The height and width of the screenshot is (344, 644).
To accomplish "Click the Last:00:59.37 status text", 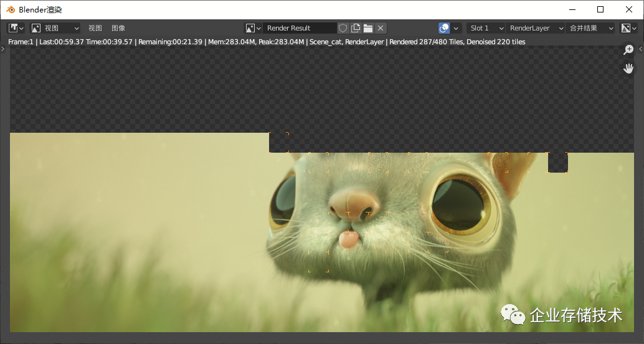I will click(x=62, y=42).
